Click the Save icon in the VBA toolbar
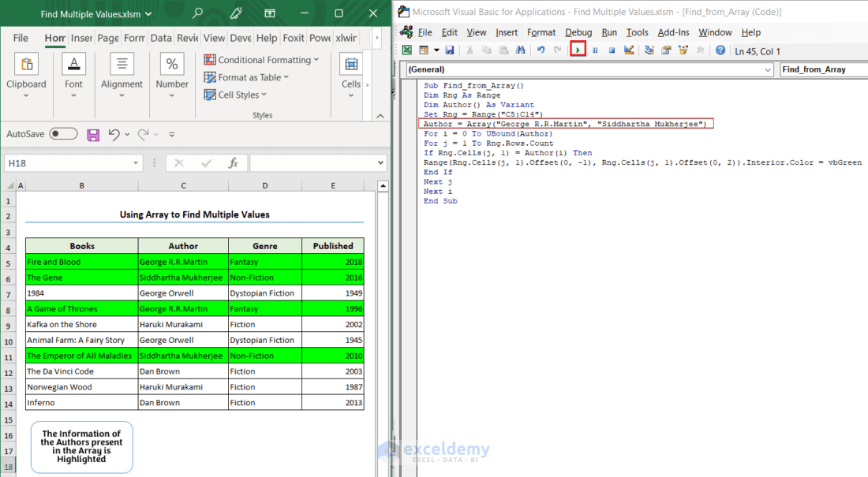The image size is (868, 477). point(450,50)
